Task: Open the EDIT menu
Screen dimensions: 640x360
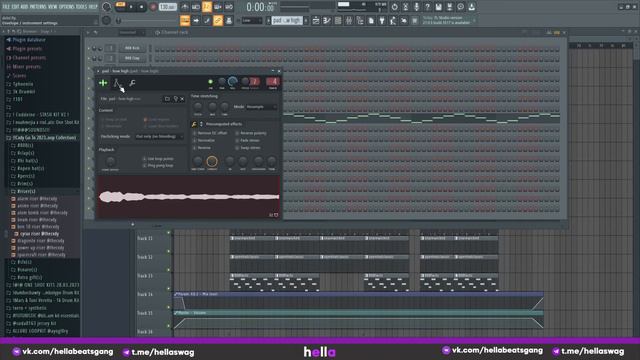Action: point(15,7)
